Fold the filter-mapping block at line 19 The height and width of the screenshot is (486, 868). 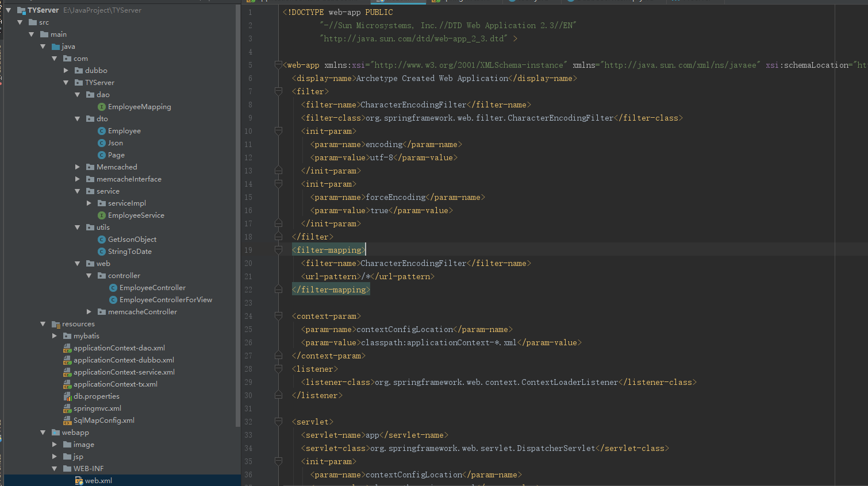coord(278,250)
